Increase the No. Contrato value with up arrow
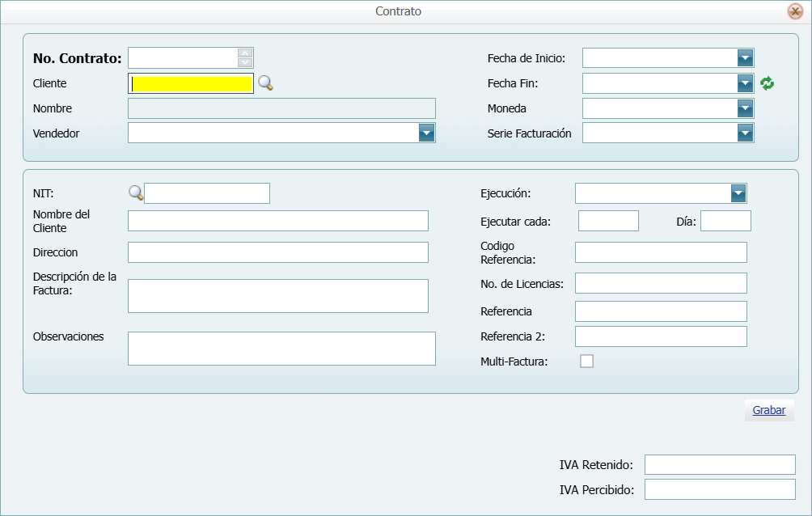Image resolution: width=812 pixels, height=516 pixels. click(x=246, y=53)
